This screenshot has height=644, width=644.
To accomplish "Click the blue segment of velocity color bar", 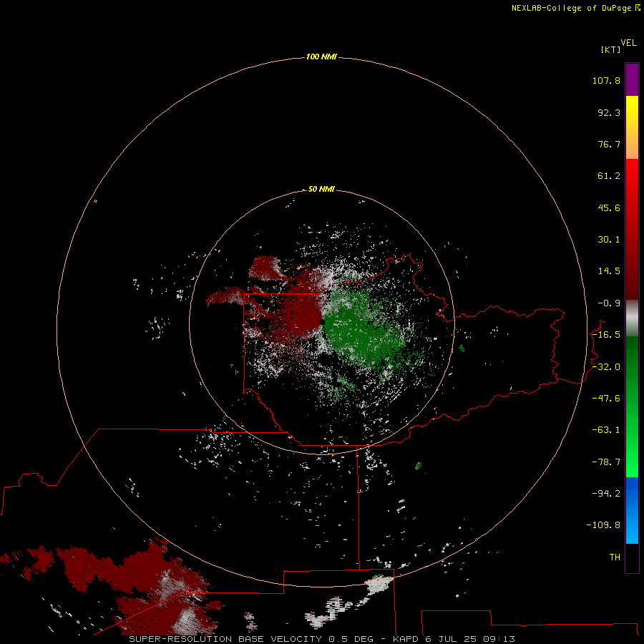I will pyautogui.click(x=632, y=510).
